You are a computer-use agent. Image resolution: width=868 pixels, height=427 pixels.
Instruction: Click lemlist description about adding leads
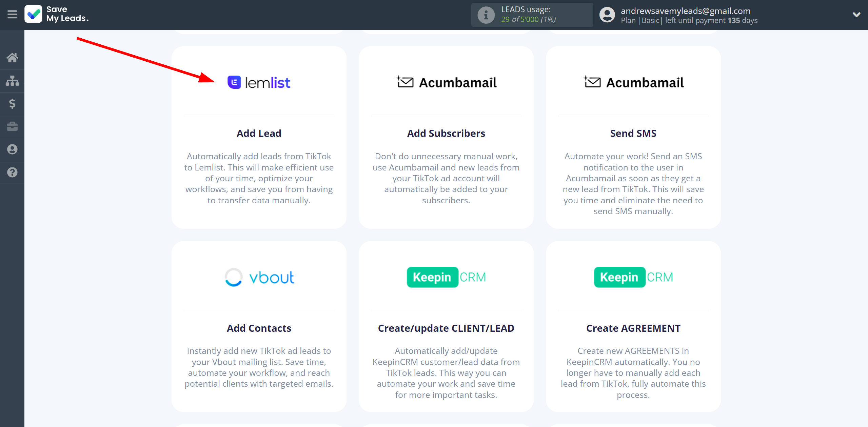[259, 178]
